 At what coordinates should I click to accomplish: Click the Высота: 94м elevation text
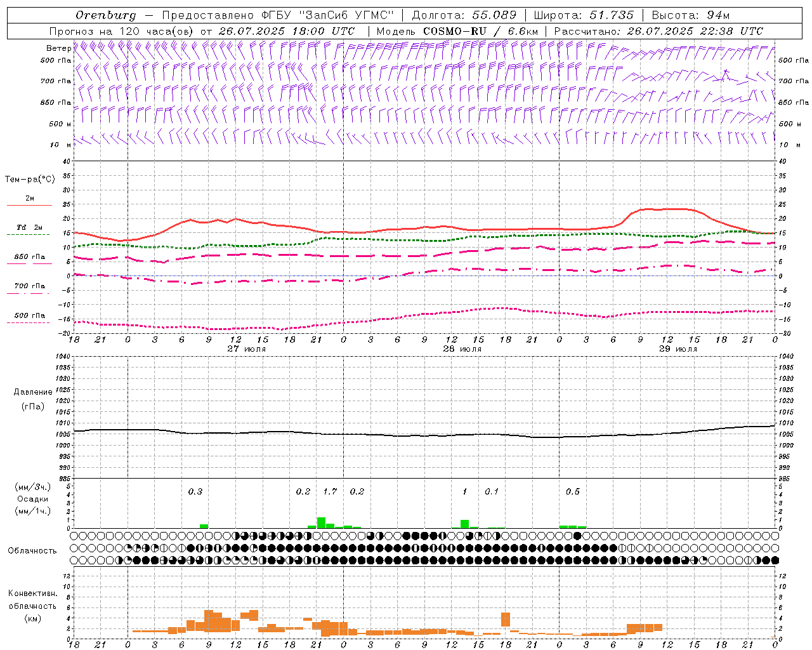pyautogui.click(x=691, y=15)
